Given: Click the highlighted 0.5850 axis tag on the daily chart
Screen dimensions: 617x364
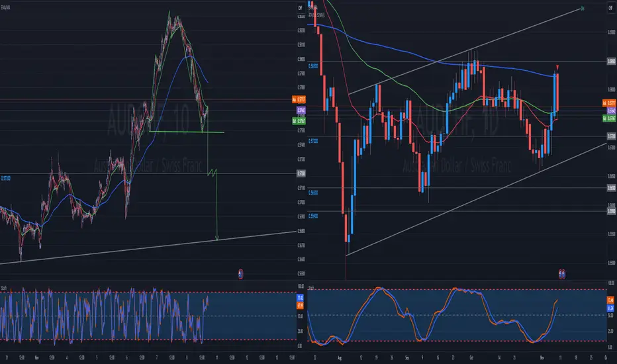Looking at the screenshot, I should [x=611, y=62].
